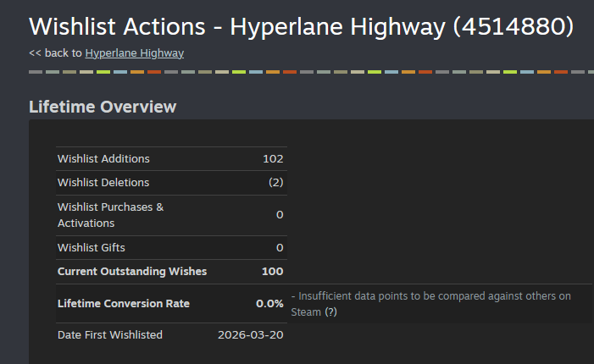Click the Current Outstanding Wishes label

(132, 272)
